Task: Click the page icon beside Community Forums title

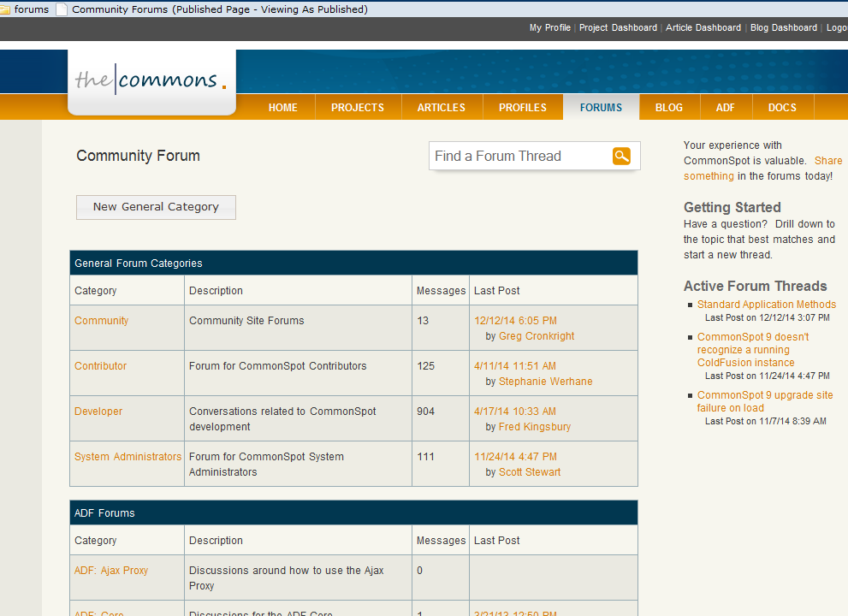Action: pos(62,9)
